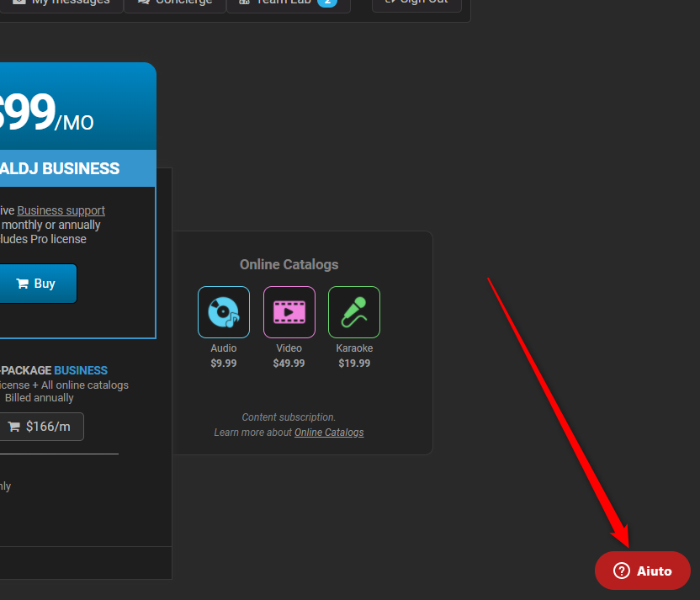The image size is (700, 600).
Task: Click the blue Buy button
Action: tap(38, 284)
